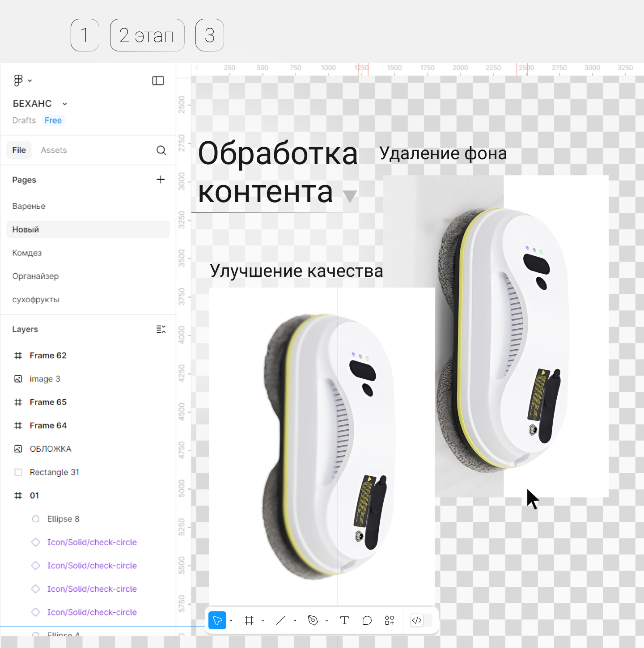644x648 pixels.
Task: Collapse all layers using Layers header icon
Action: [x=161, y=330]
